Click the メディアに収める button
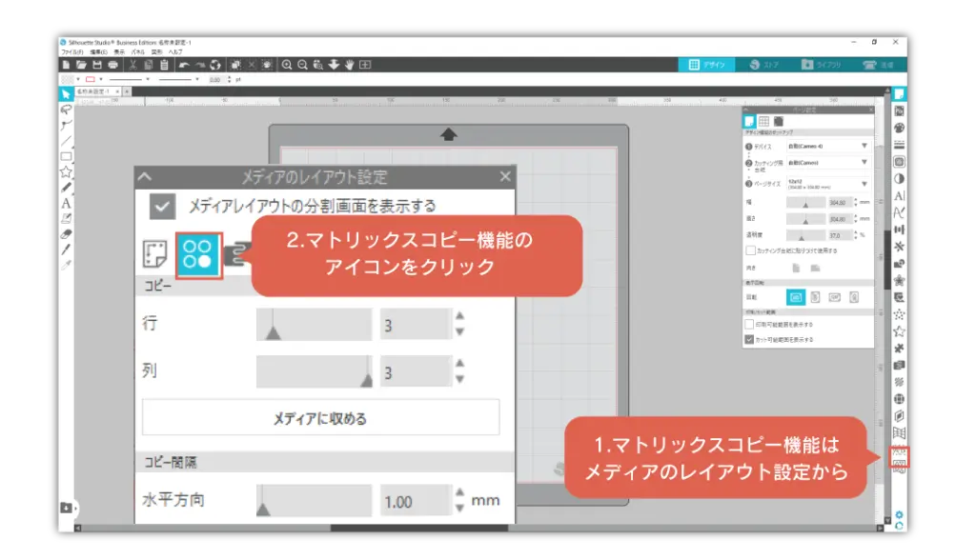Image resolution: width=976 pixels, height=560 pixels. tap(320, 418)
